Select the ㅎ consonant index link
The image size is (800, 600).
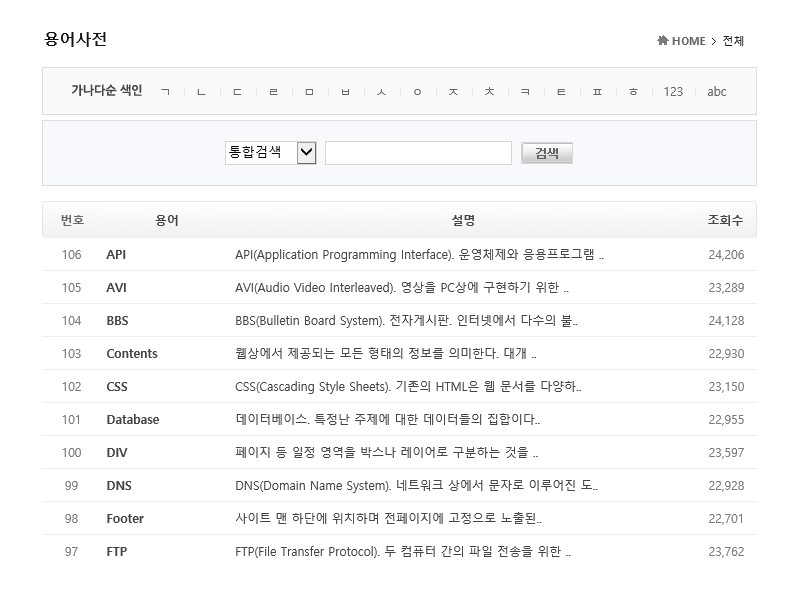(633, 91)
